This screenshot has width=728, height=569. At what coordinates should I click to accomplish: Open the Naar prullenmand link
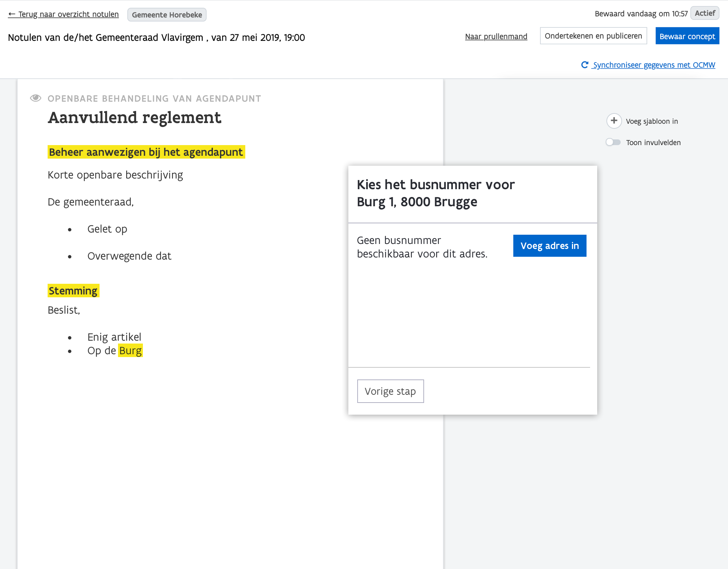[496, 36]
